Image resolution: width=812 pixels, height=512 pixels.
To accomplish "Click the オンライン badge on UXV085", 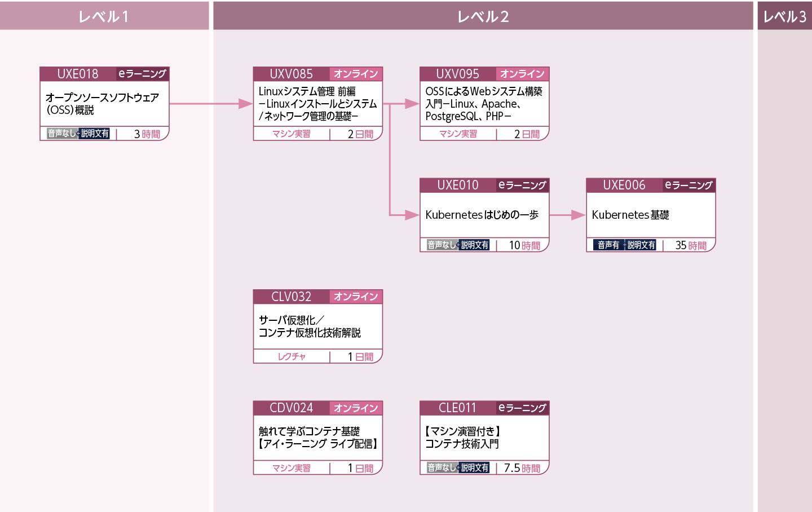I will pos(356,74).
